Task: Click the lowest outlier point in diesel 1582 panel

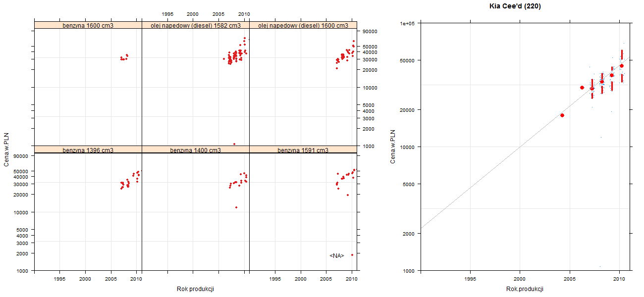Action: [x=234, y=144]
